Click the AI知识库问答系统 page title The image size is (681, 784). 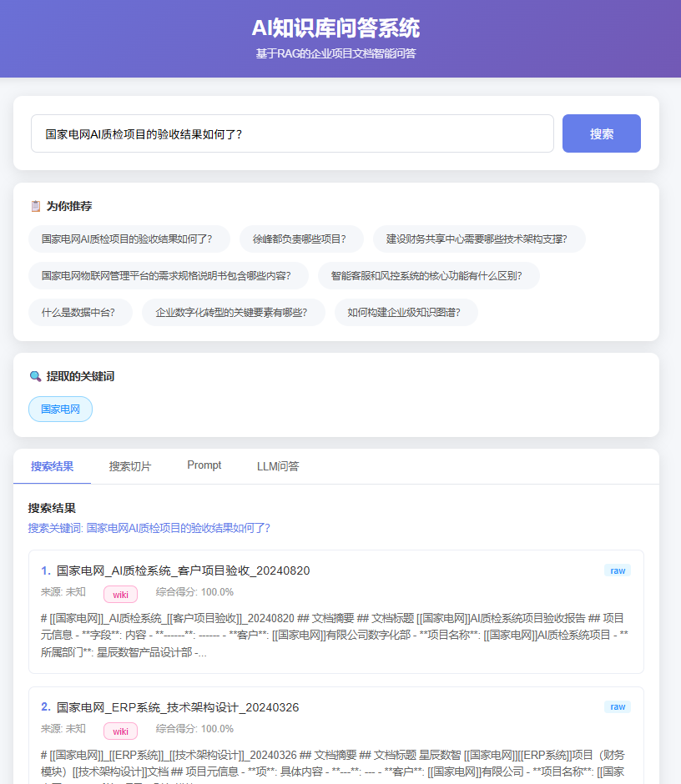tap(335, 28)
